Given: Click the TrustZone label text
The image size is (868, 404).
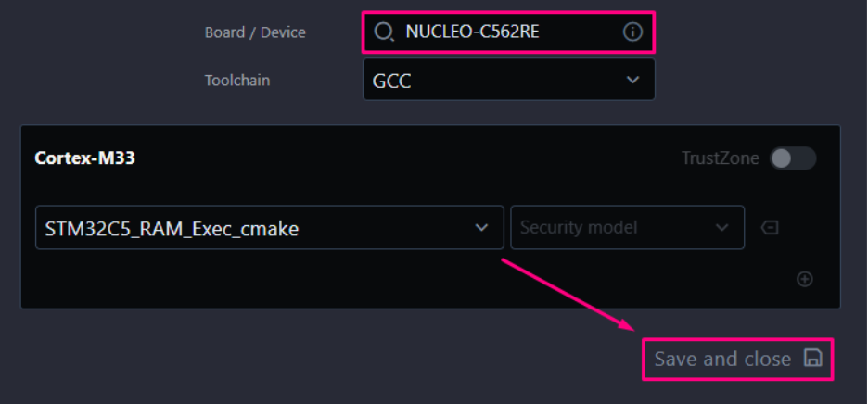Looking at the screenshot, I should pyautogui.click(x=721, y=158).
